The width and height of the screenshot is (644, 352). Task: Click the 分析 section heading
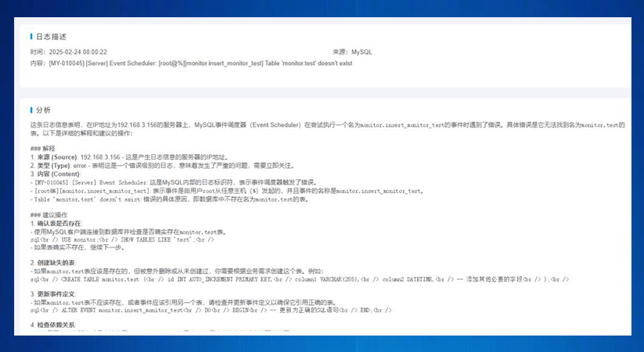click(x=44, y=110)
